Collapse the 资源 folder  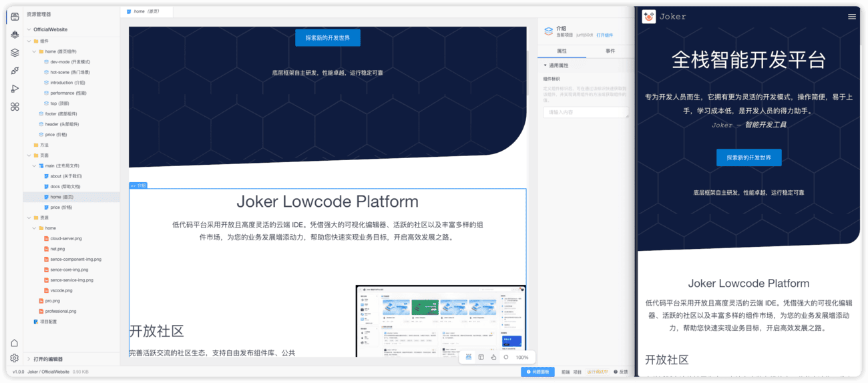coord(29,218)
